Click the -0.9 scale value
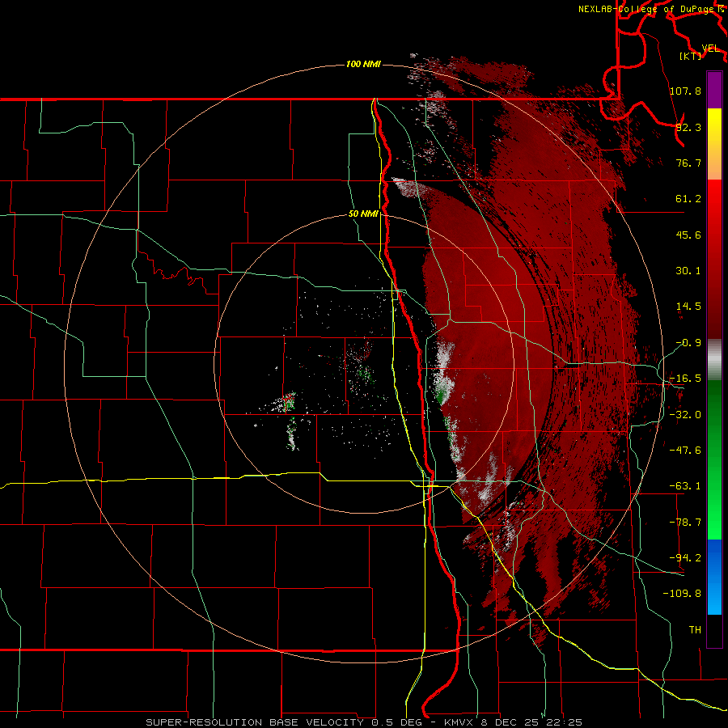The image size is (728, 728). coord(688,343)
